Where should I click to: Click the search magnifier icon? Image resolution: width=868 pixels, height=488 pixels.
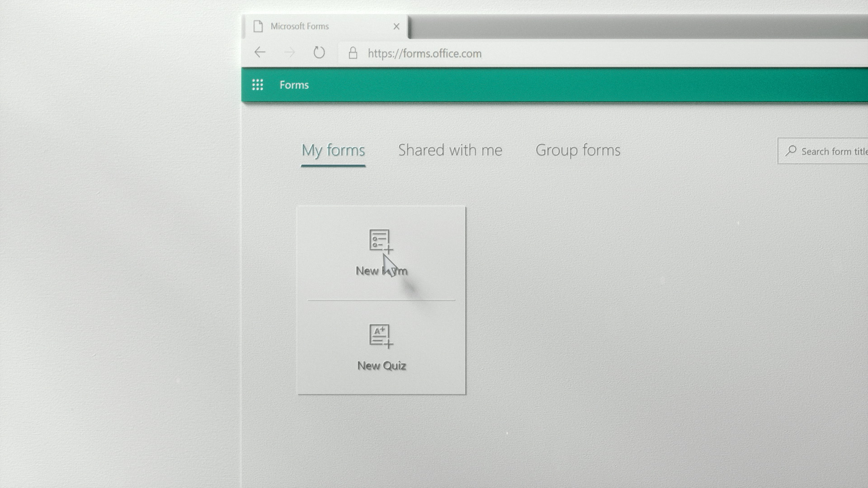(791, 150)
